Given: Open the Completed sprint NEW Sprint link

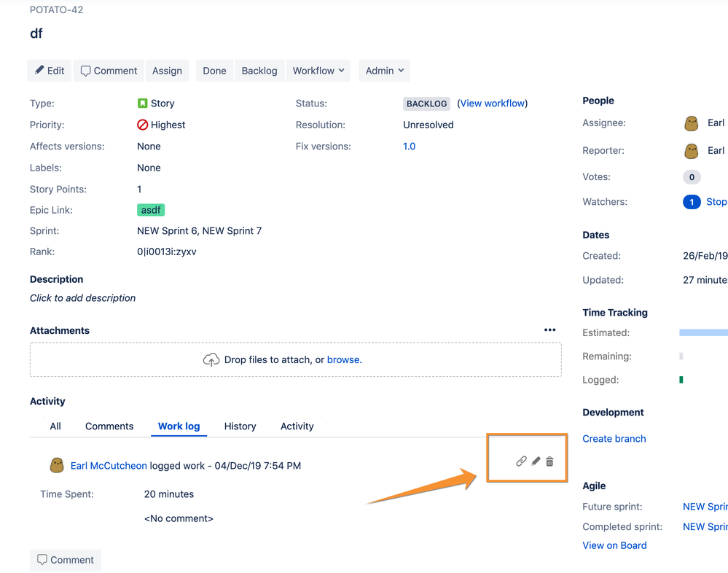Looking at the screenshot, I should pos(705,526).
